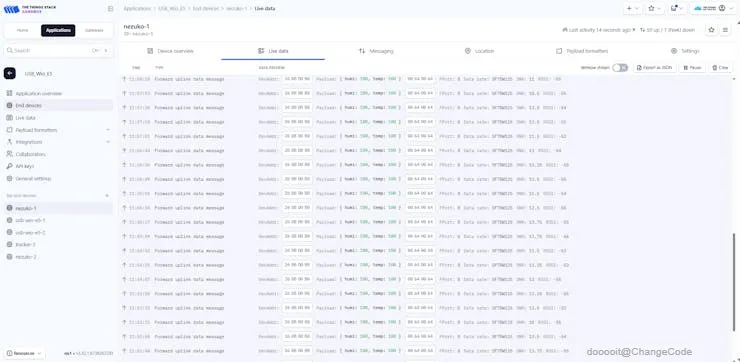The width and height of the screenshot is (740, 362).
Task: Pause the live data stream
Action: 692,68
